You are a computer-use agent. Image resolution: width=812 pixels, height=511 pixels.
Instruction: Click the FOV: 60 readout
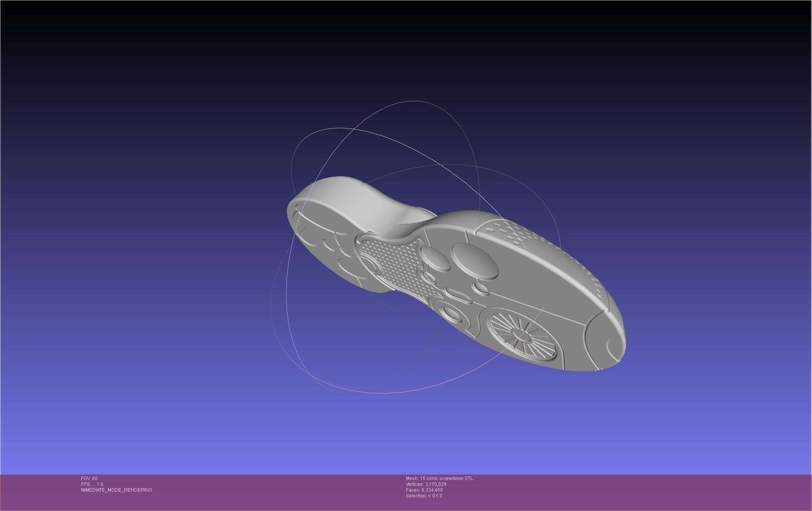coord(89,478)
